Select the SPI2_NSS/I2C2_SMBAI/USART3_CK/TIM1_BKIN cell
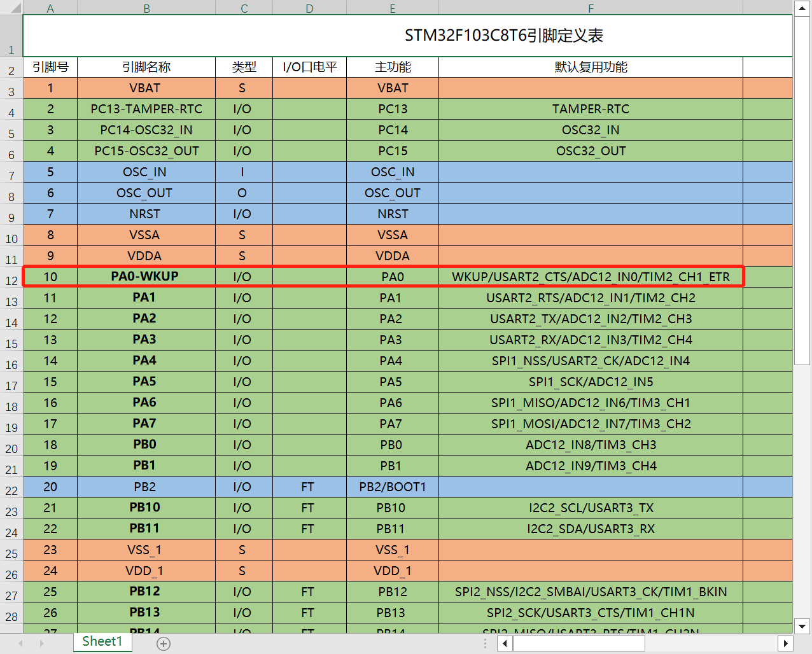Viewport: 812px width, 654px height. (x=591, y=592)
